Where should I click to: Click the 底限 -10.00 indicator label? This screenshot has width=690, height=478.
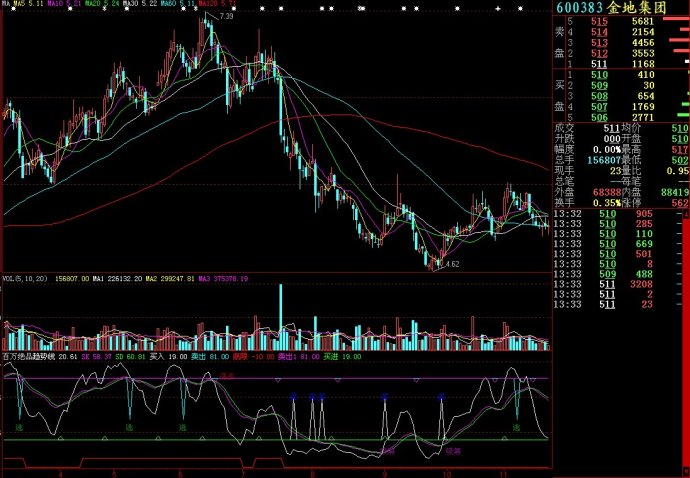pos(254,357)
